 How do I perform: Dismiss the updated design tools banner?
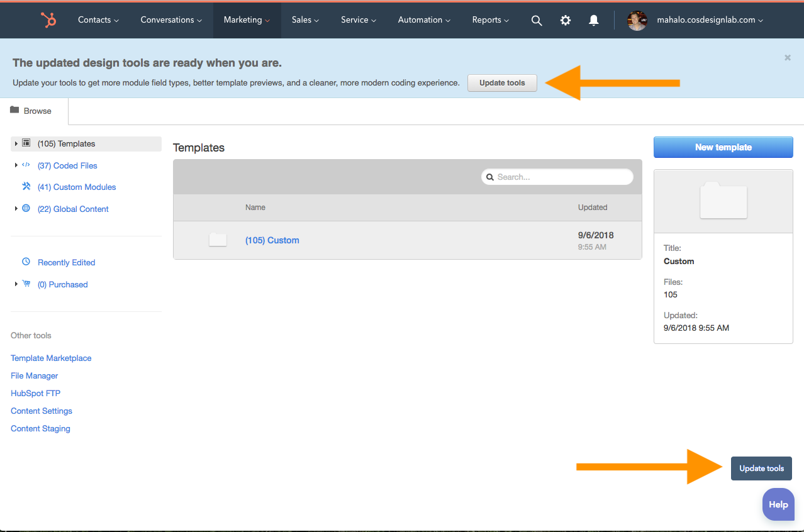[788, 58]
